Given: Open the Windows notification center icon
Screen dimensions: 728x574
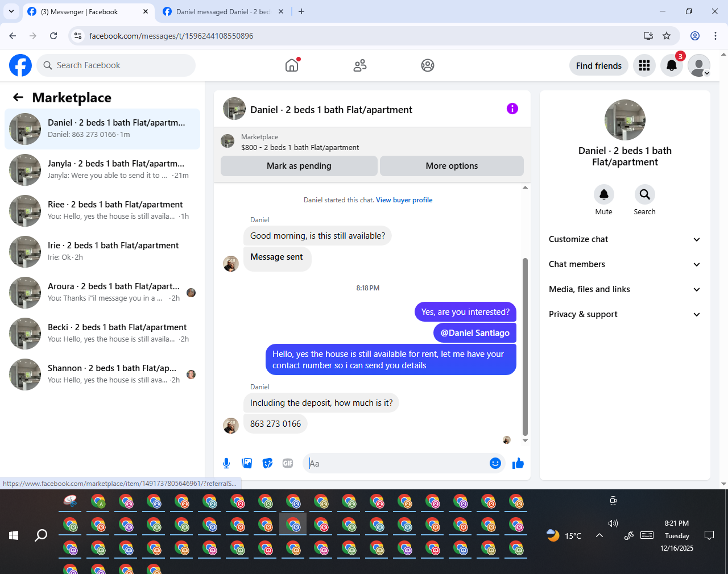Looking at the screenshot, I should point(709,535).
